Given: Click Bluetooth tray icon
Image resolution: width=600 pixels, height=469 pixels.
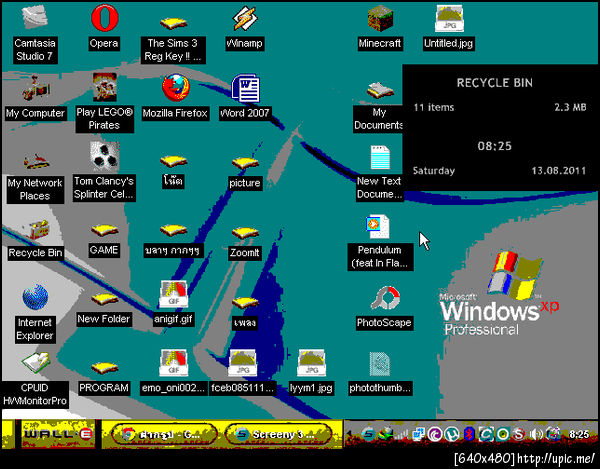Looking at the screenshot, I should coord(469,434).
